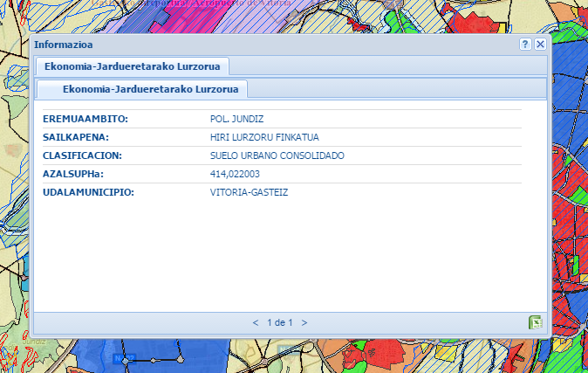Click the POL. JUNDIZ value
This screenshot has width=588, height=373.
tap(236, 119)
